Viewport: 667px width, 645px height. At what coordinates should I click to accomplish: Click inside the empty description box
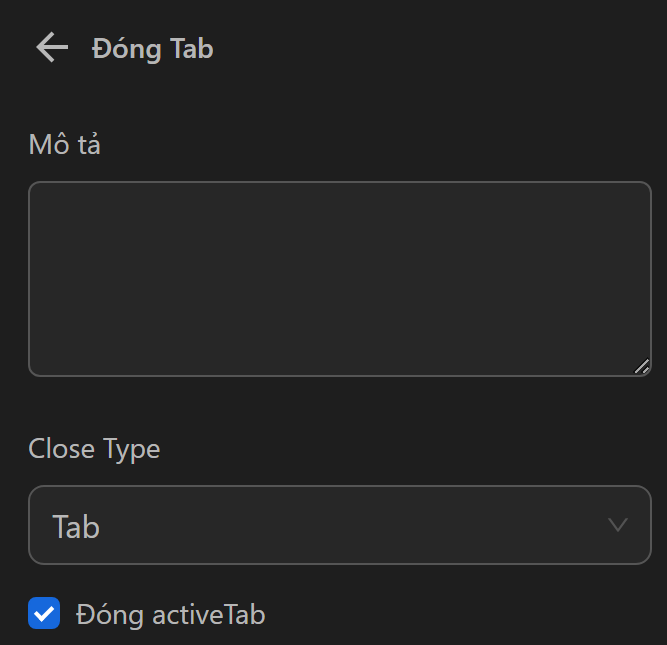tap(340, 279)
